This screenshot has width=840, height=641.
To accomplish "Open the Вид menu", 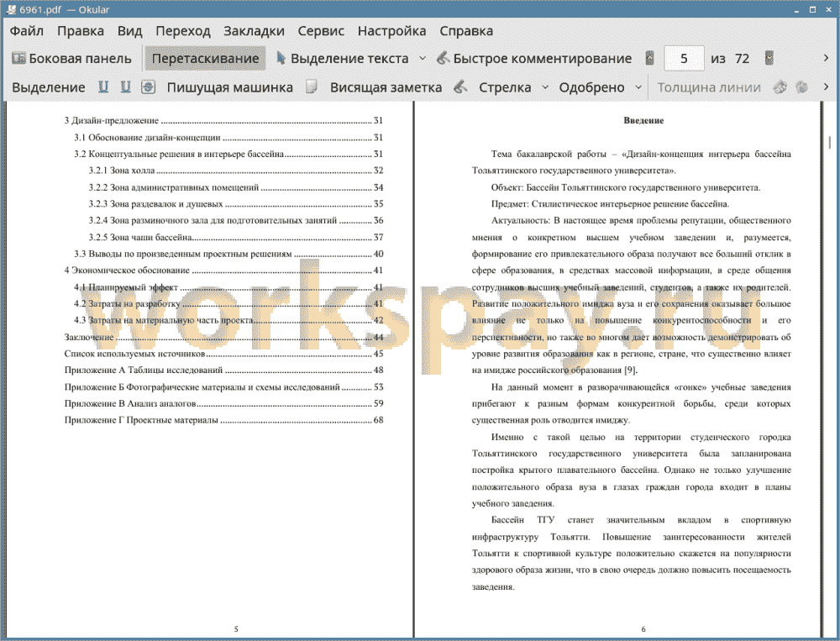I will (x=129, y=31).
